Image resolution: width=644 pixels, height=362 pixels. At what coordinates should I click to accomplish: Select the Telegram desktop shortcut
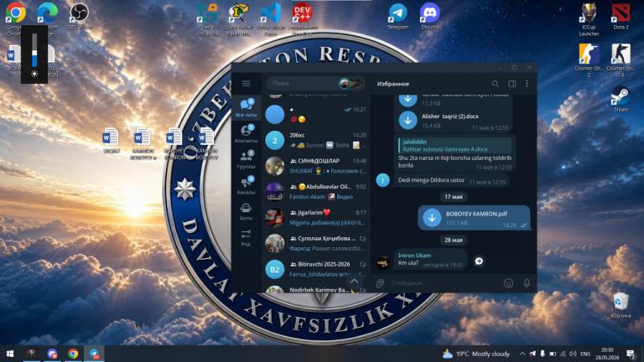pyautogui.click(x=397, y=17)
